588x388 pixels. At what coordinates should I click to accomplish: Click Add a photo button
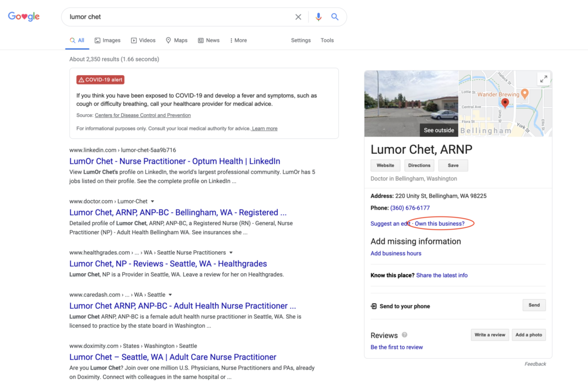[529, 335]
